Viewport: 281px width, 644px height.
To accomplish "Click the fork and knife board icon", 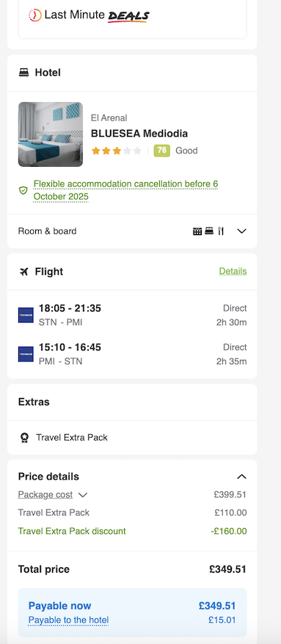I will tap(221, 231).
